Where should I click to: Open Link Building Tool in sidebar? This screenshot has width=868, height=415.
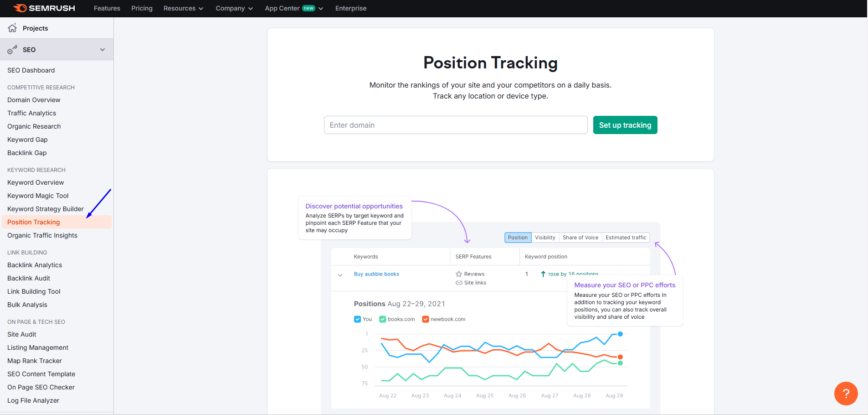pos(34,291)
